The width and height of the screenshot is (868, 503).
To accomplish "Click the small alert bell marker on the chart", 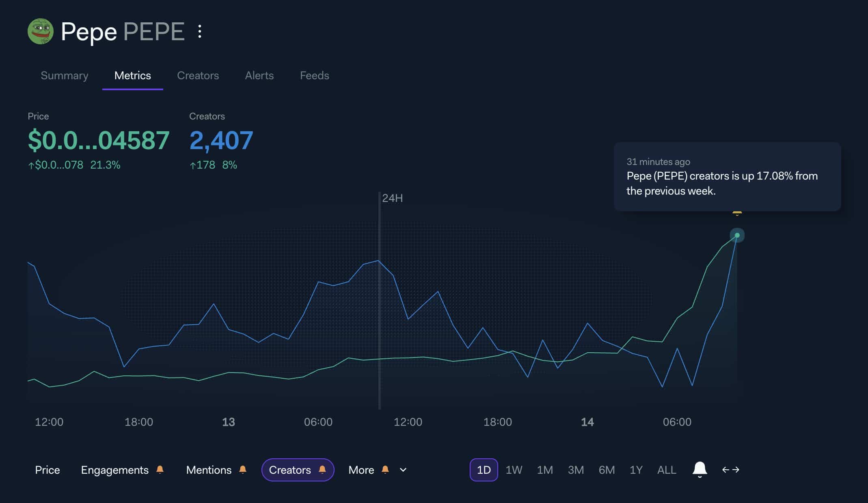I will pyautogui.click(x=737, y=213).
